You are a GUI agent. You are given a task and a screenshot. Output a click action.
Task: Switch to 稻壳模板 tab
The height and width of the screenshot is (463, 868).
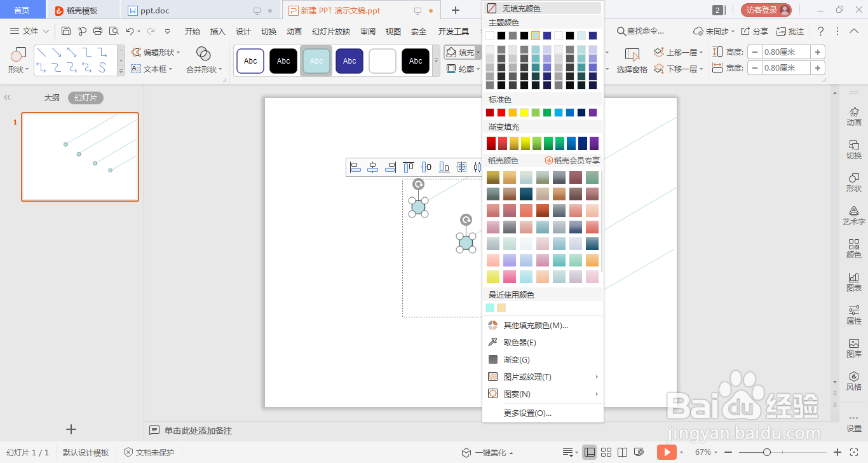(x=83, y=10)
